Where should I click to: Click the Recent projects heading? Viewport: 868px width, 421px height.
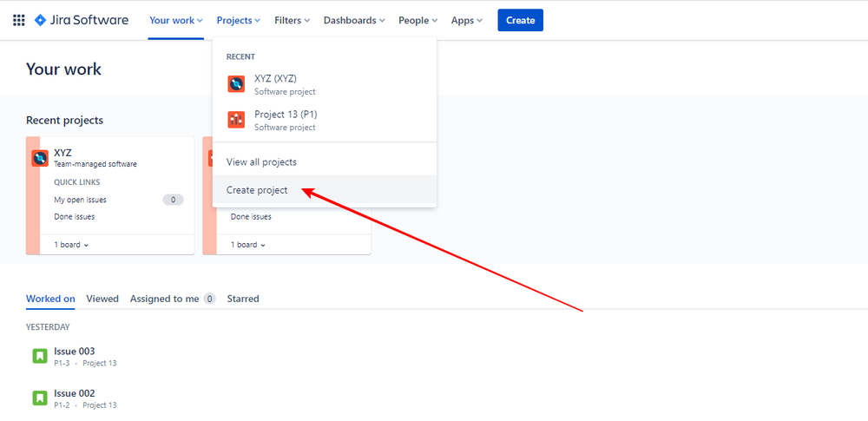coord(64,120)
